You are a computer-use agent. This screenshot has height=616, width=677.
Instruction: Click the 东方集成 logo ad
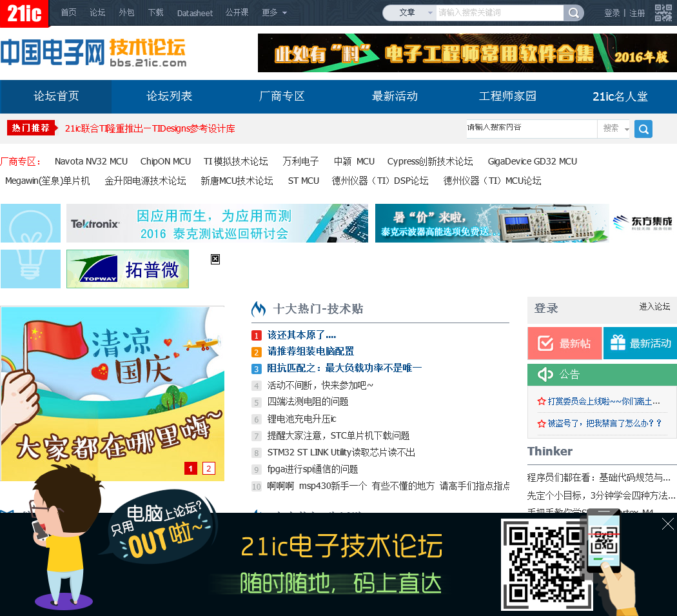[x=643, y=223]
